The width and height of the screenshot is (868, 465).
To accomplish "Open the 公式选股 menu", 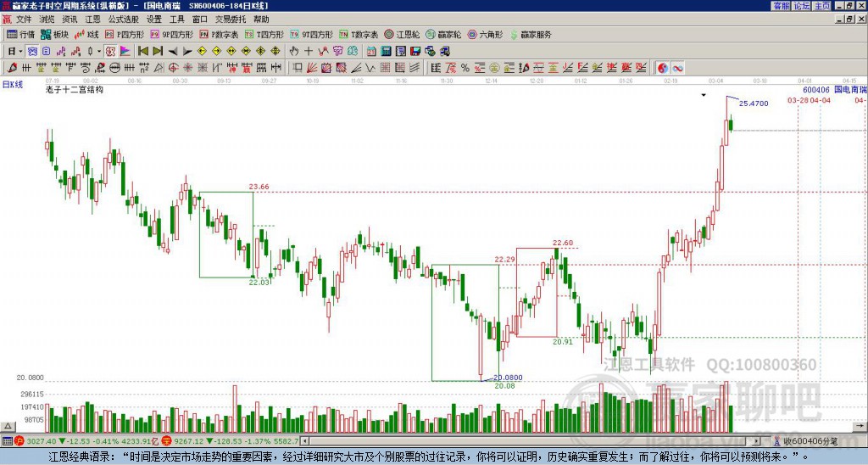I will (x=124, y=20).
